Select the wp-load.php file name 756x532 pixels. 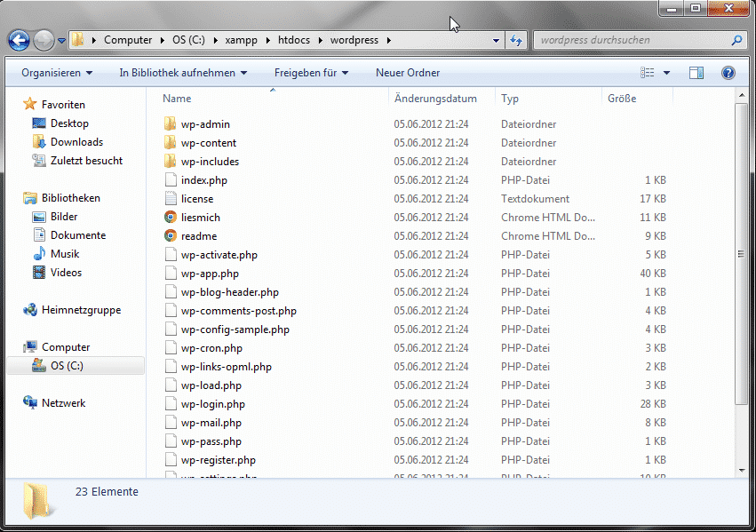[211, 386]
